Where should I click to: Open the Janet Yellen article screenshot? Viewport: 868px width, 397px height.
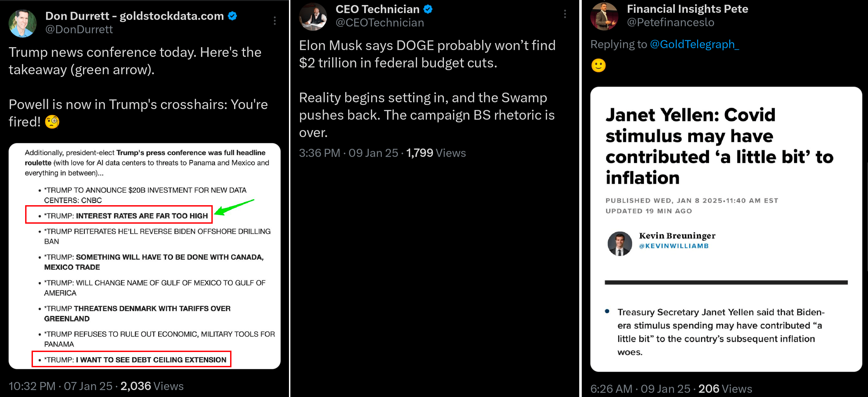click(726, 229)
